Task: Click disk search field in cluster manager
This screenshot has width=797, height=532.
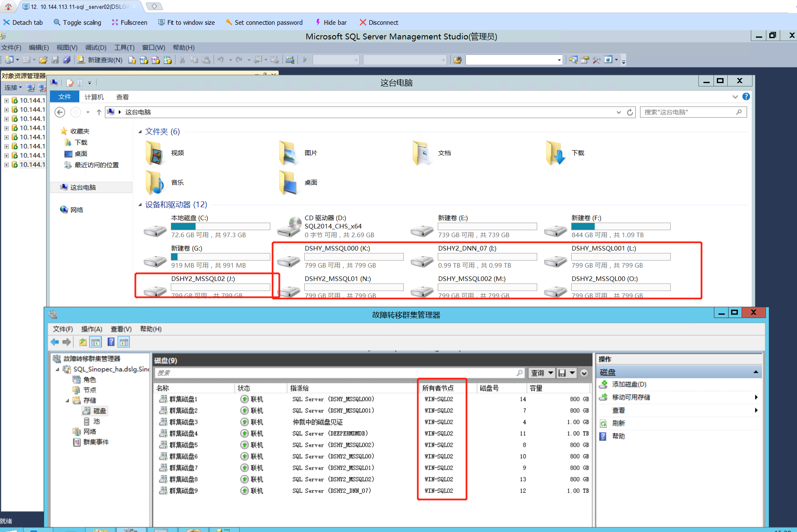Action: (339, 373)
